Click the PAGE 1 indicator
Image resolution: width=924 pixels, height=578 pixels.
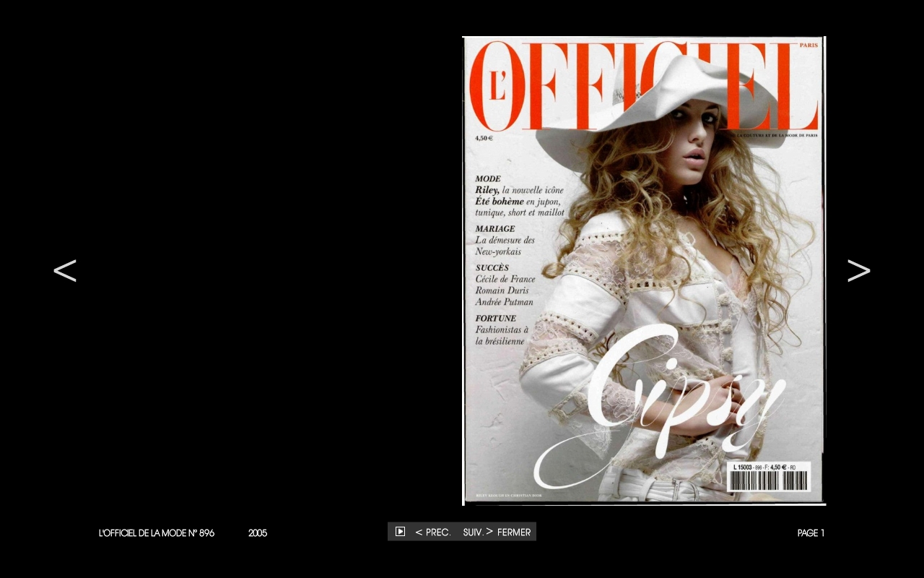811,533
